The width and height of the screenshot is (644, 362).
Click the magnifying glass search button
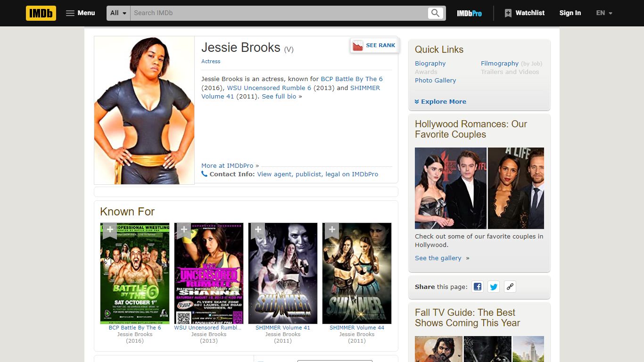pyautogui.click(x=436, y=13)
